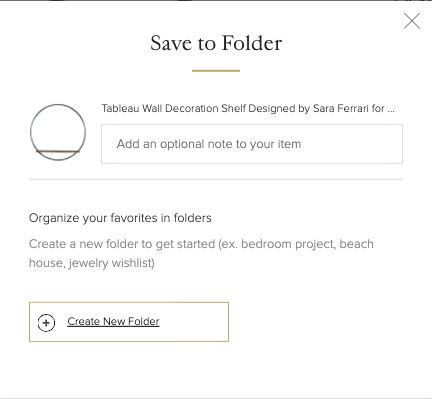The width and height of the screenshot is (432, 399).
Task: Dismiss the dialog with the X icon
Action: 412,21
